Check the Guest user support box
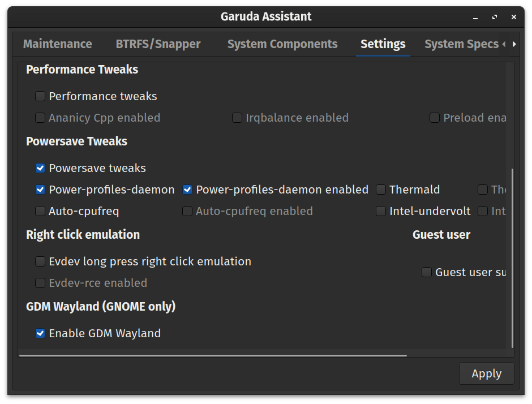This screenshot has width=532, height=404. 427,272
